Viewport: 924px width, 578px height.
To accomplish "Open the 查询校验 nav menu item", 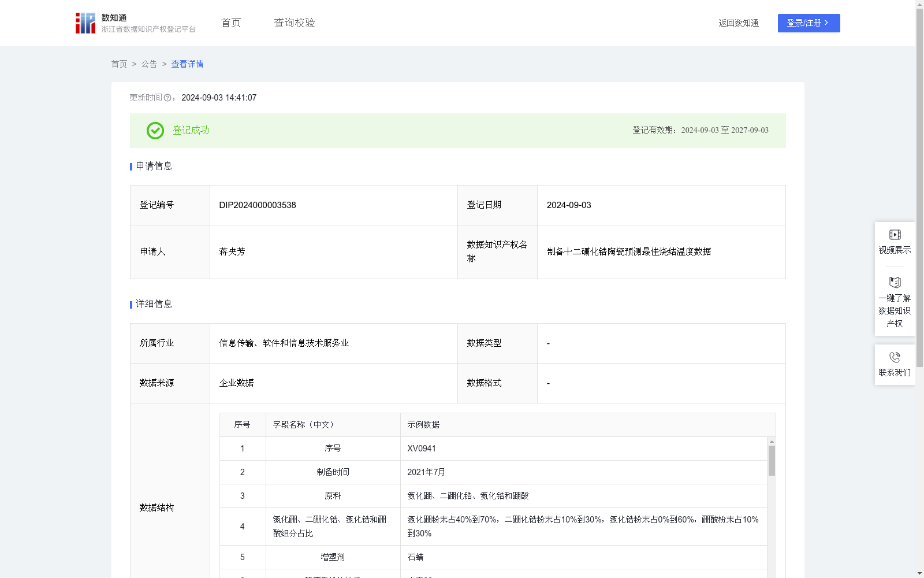I will (295, 23).
